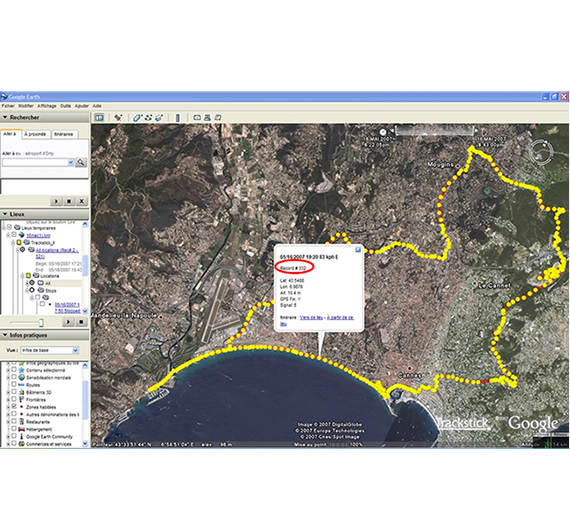Viewport: 570px width, 526px height.
Task: Click the stop button under search results
Action: pos(69,201)
